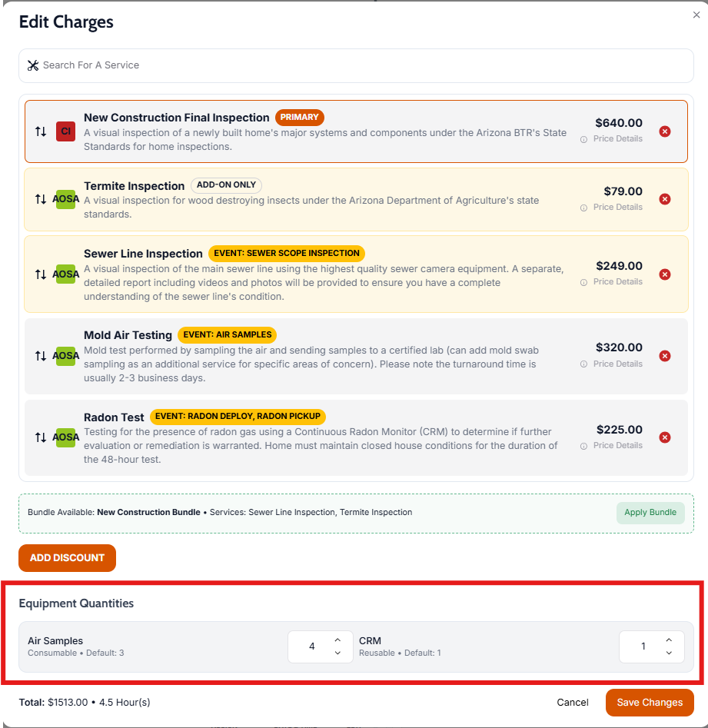Remove the New Construction Final Inspection charge
The height and width of the screenshot is (728, 708).
coord(665,131)
